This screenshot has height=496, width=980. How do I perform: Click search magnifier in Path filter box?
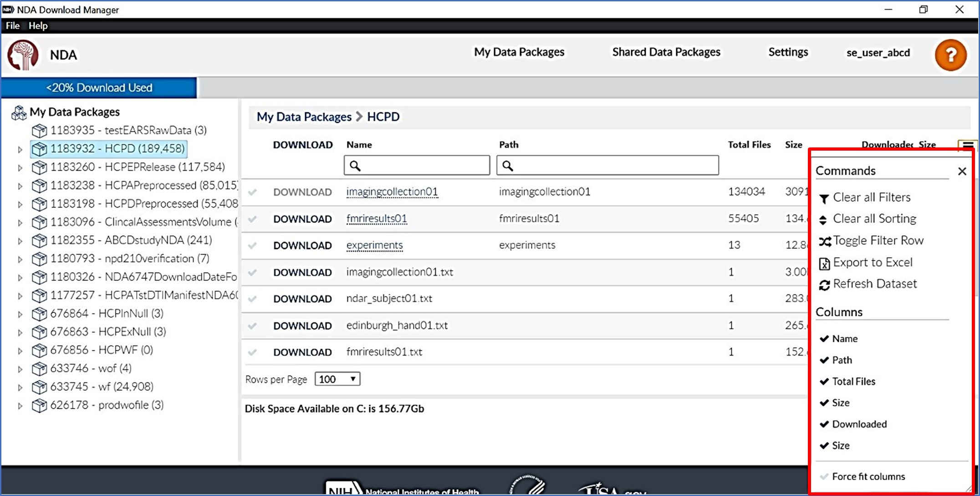(508, 166)
